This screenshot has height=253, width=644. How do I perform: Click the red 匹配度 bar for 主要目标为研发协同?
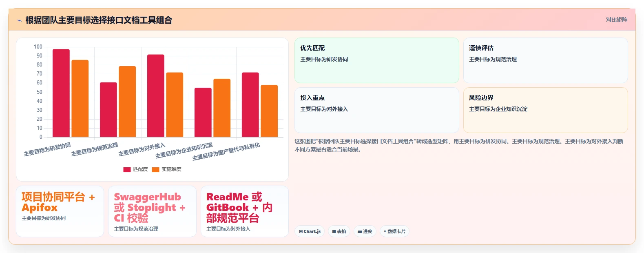61,93
